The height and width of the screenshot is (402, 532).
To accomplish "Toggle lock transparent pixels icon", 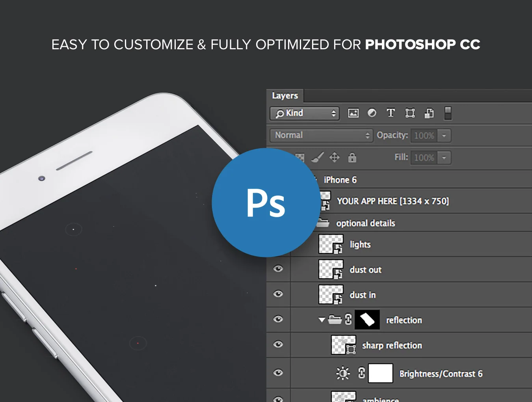I will [300, 158].
